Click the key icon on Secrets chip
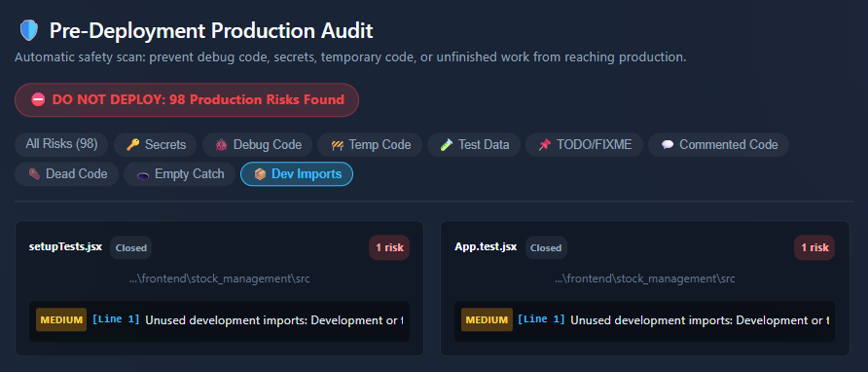This screenshot has height=372, width=868. pyautogui.click(x=133, y=145)
